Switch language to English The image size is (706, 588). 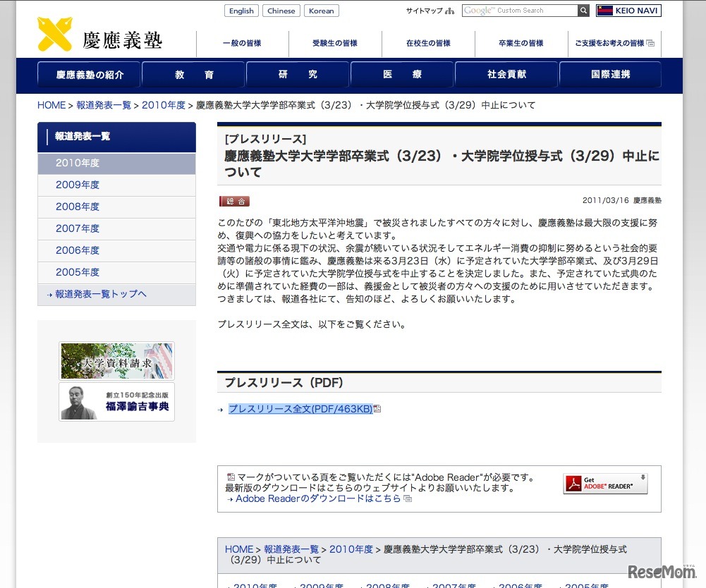[241, 11]
